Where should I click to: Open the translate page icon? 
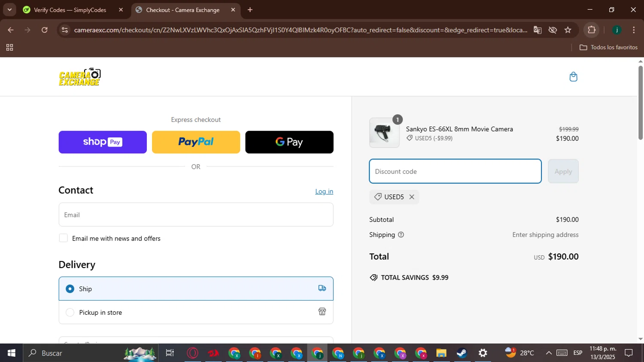tap(538, 30)
